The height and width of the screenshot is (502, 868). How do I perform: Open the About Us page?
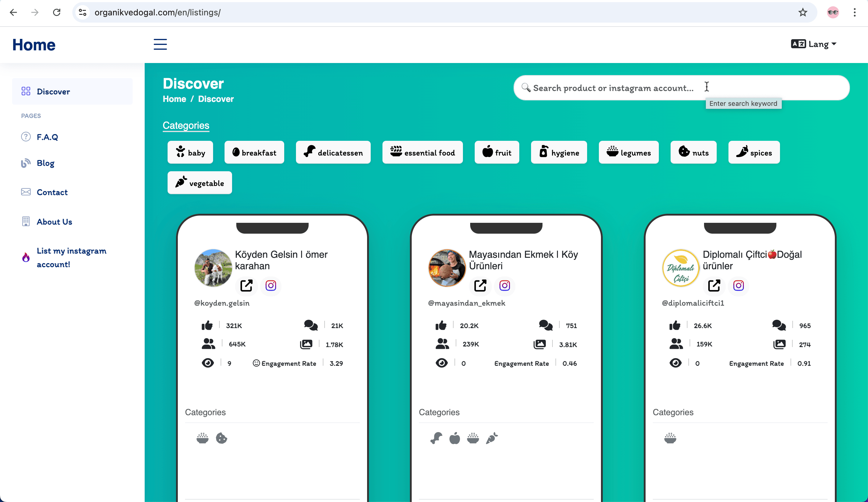(54, 222)
